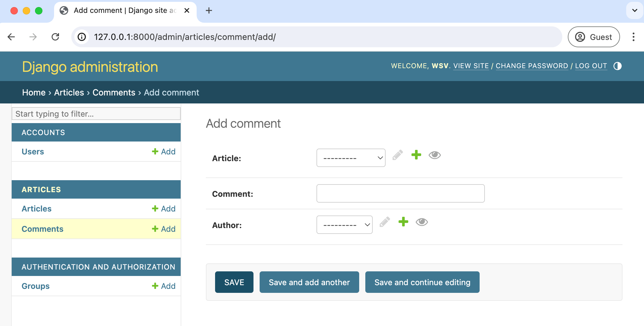
Task: Click the address bar URL
Action: coord(185,37)
